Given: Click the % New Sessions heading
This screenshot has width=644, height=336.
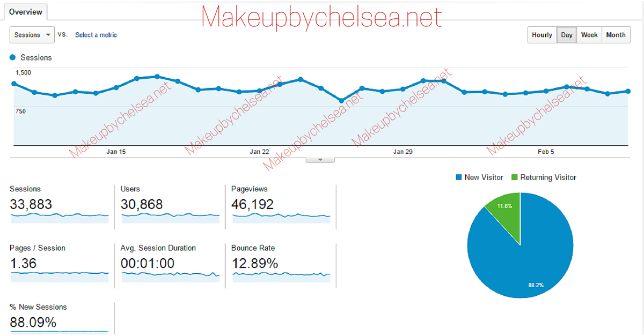Looking at the screenshot, I should tap(38, 307).
